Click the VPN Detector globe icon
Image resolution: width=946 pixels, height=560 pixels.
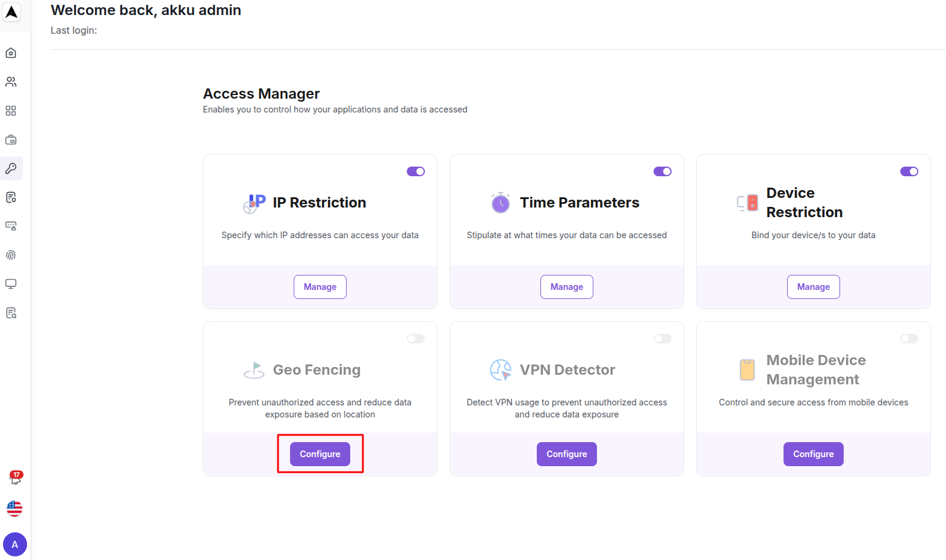[x=501, y=370]
